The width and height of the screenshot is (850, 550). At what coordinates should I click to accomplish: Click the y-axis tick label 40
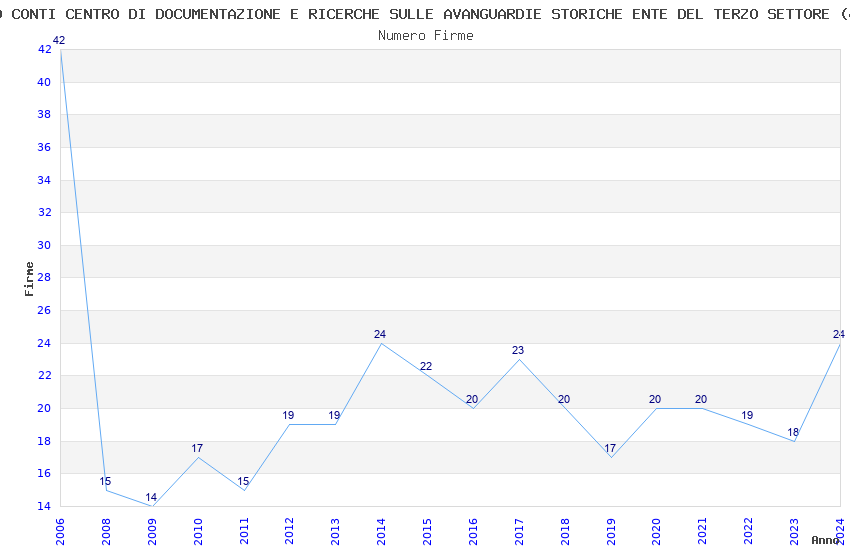44,82
